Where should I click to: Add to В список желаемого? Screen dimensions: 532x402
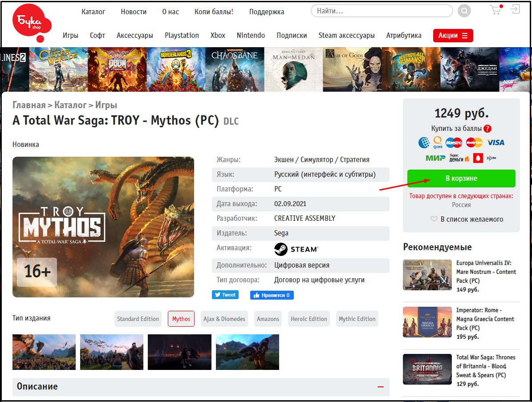pos(471,219)
